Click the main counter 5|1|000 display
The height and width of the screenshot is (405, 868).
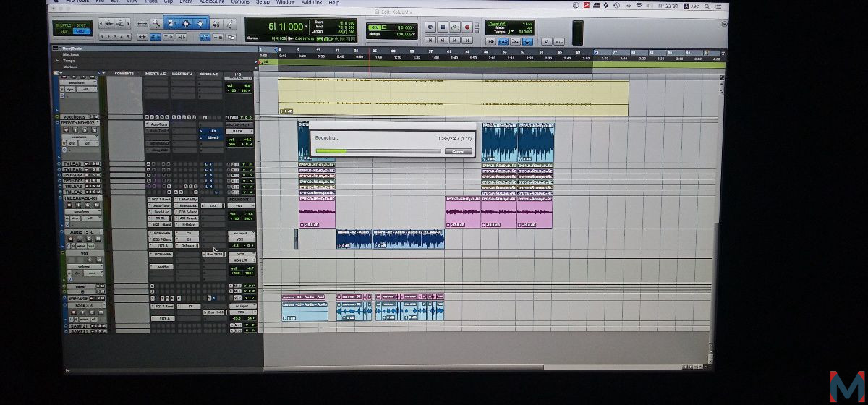286,26
